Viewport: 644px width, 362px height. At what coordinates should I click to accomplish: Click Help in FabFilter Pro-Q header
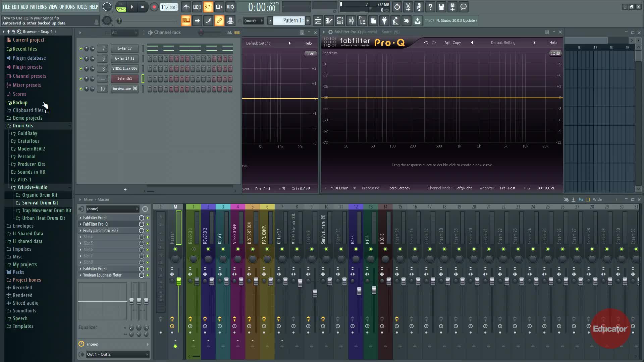click(x=553, y=43)
